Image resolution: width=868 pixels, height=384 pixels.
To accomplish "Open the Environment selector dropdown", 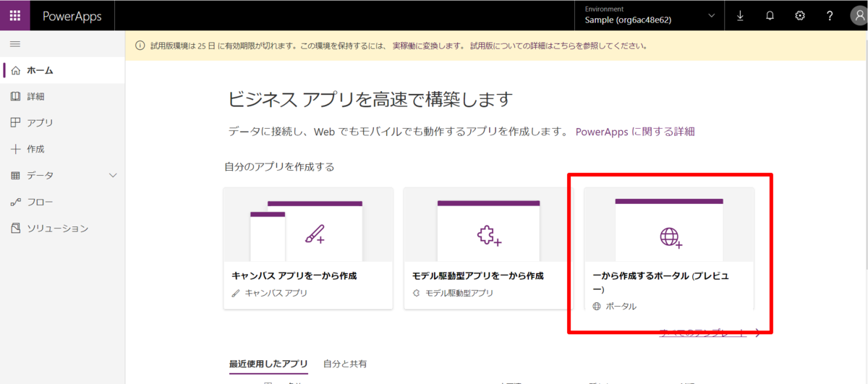I will pos(651,15).
